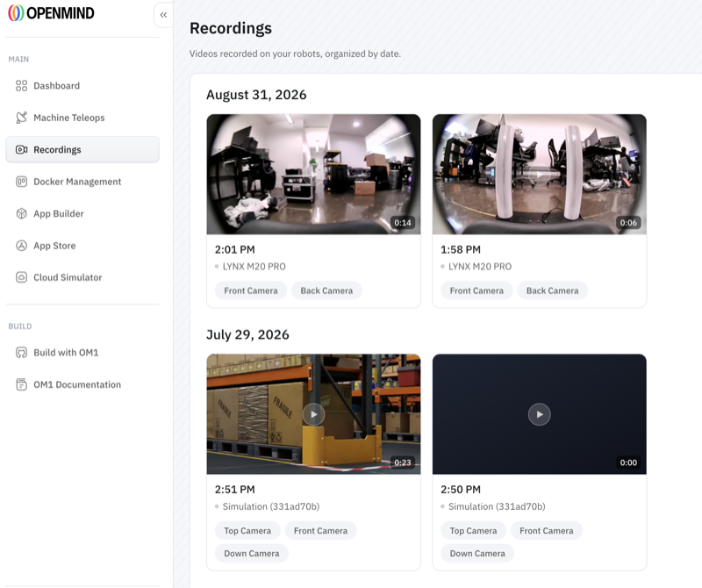702x588 pixels.
Task: Click Simulation (331ad70b) under 2:50 PM
Action: click(497, 506)
